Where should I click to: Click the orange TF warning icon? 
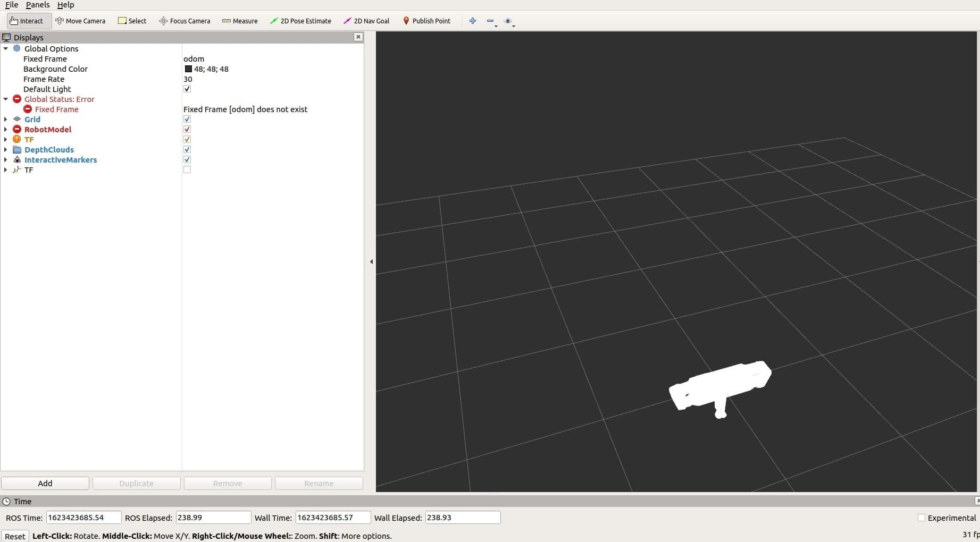[17, 139]
